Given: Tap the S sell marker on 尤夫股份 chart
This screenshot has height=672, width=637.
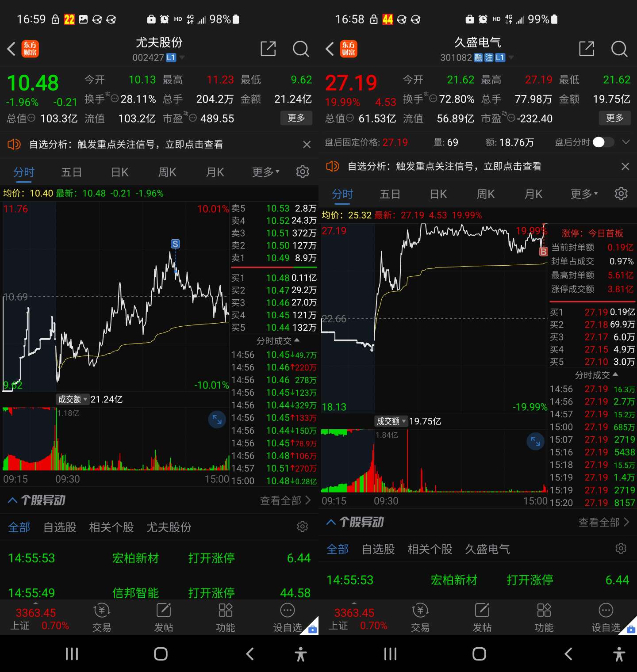Looking at the screenshot, I should (175, 244).
